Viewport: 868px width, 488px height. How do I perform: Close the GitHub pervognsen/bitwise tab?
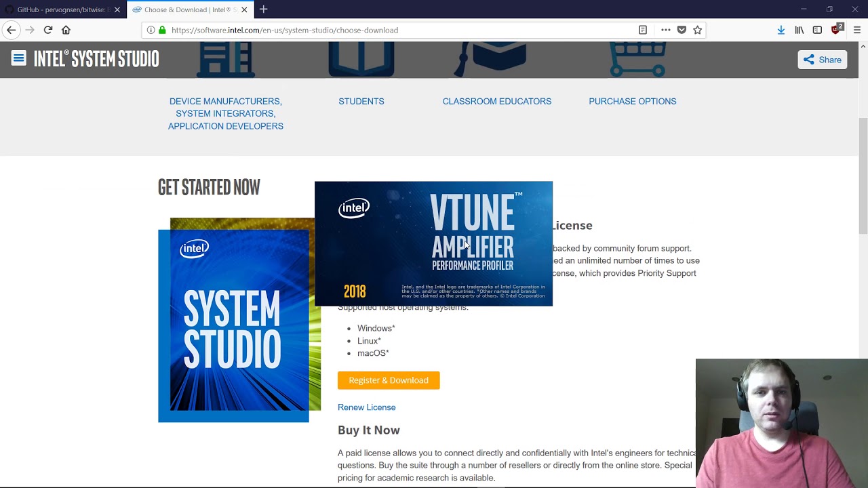[x=117, y=9]
